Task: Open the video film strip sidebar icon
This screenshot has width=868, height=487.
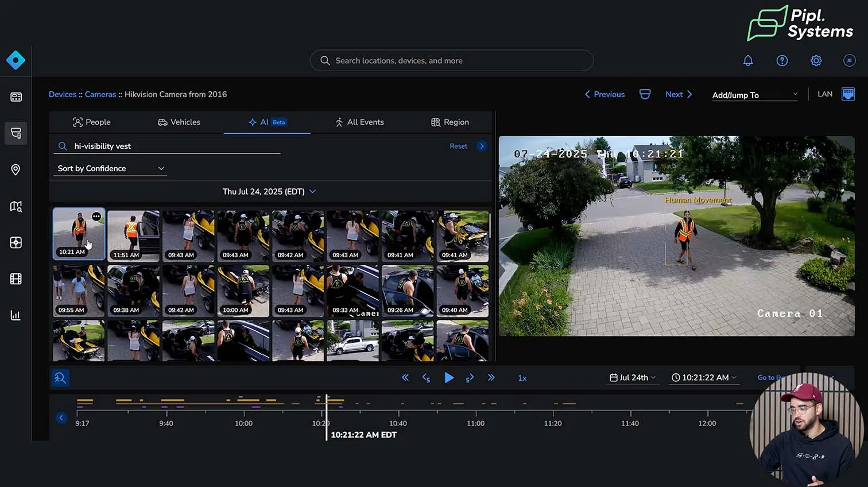Action: [15, 279]
